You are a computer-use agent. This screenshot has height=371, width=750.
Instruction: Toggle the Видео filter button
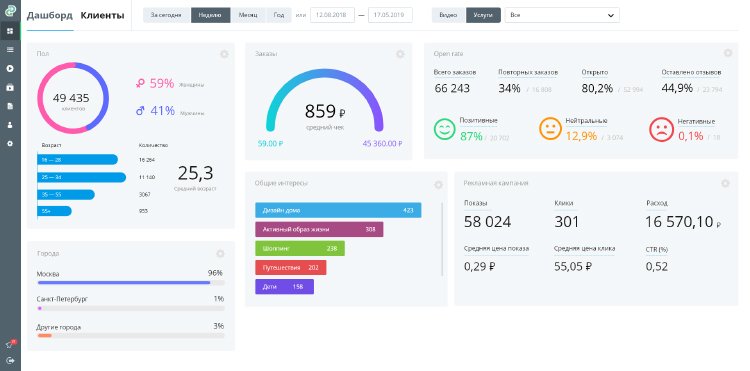click(448, 15)
